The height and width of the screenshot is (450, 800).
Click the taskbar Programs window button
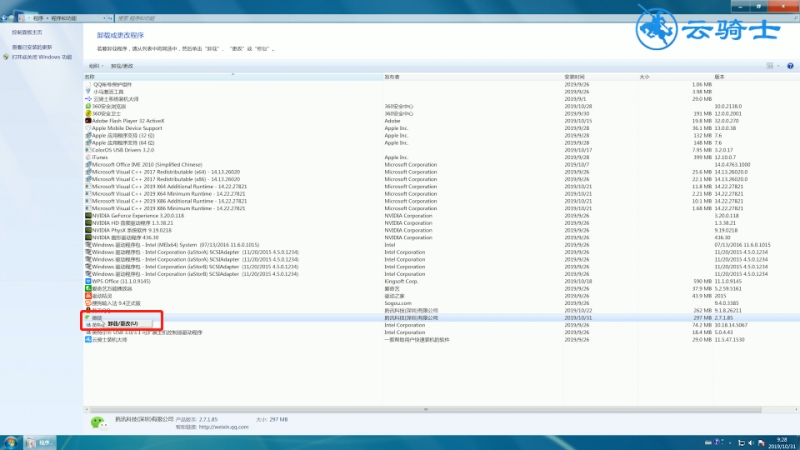point(40,443)
